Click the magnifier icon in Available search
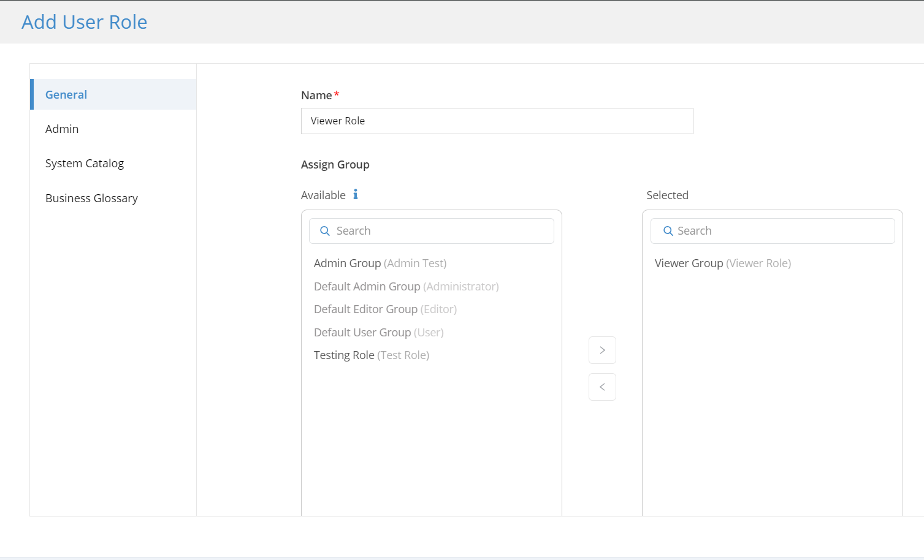 tap(325, 231)
